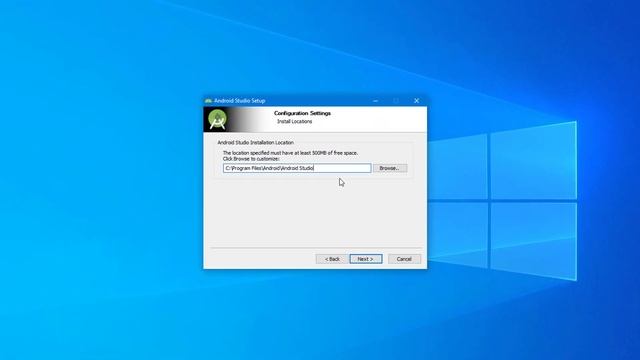Cancel the Android Studio setup

[404, 259]
